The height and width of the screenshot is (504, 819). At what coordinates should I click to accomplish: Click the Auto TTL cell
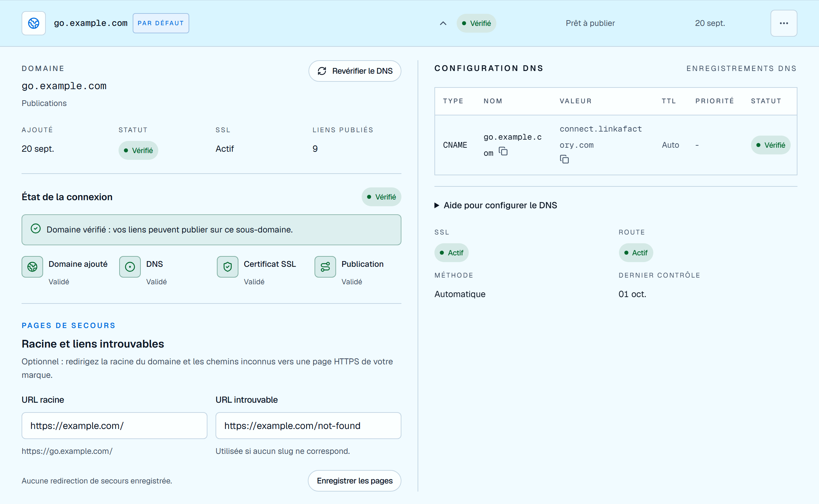(x=670, y=145)
